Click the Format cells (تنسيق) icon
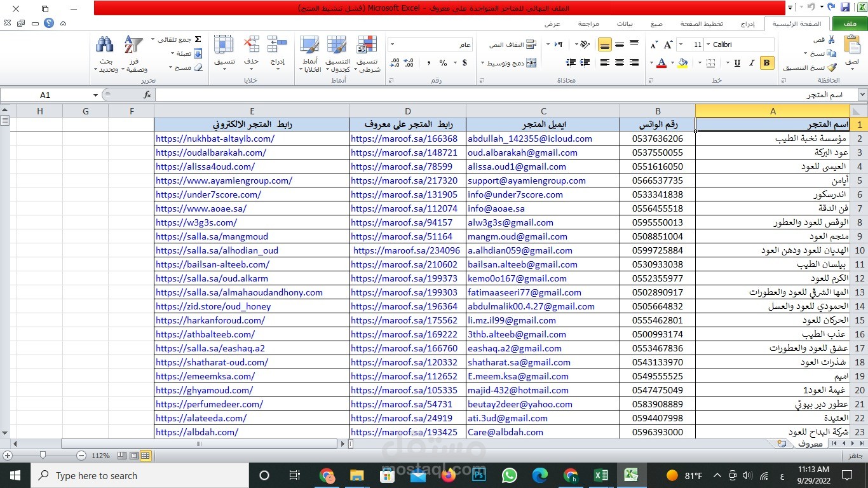This screenshot has height=488, width=868. click(x=224, y=45)
